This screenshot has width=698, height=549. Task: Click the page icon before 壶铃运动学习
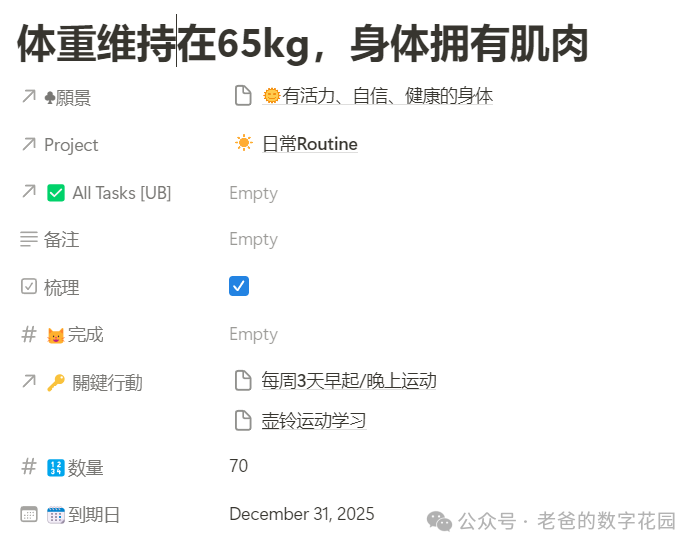242,421
